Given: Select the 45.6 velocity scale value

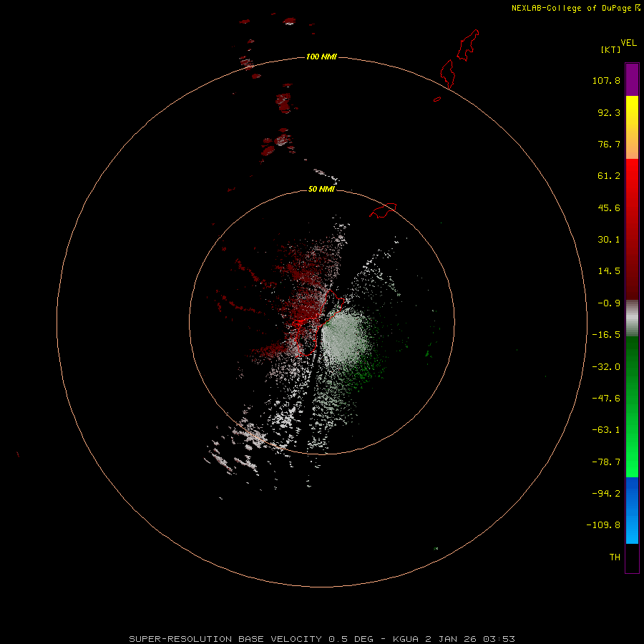Looking at the screenshot, I should [x=609, y=208].
